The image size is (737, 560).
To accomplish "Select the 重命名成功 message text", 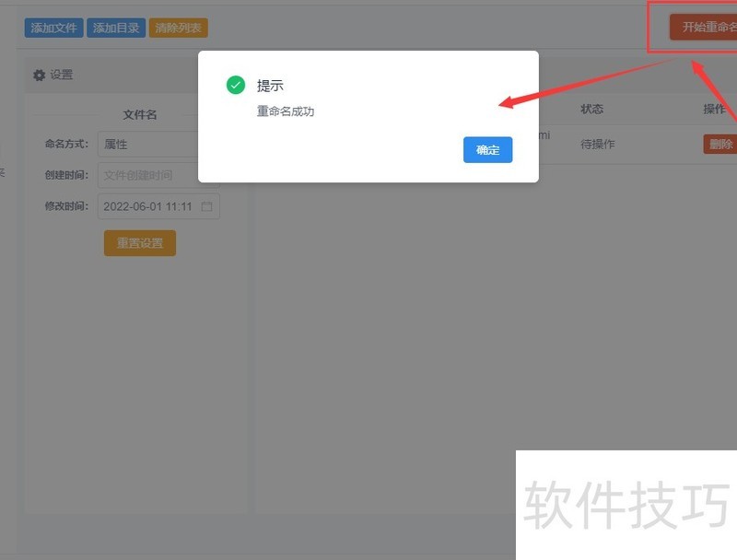I will (286, 111).
